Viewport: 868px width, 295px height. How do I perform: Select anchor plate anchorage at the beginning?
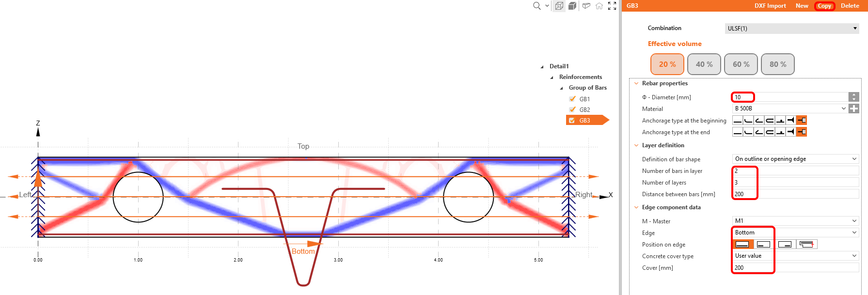(x=802, y=120)
